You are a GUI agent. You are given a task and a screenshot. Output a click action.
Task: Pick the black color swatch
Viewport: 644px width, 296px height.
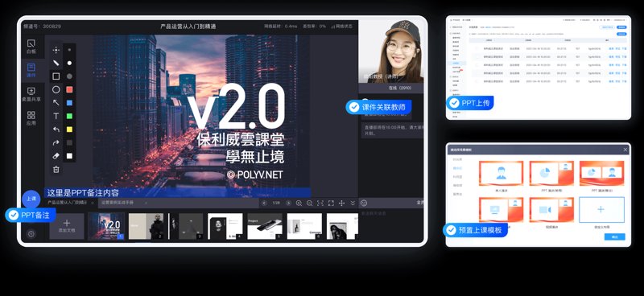point(69,143)
